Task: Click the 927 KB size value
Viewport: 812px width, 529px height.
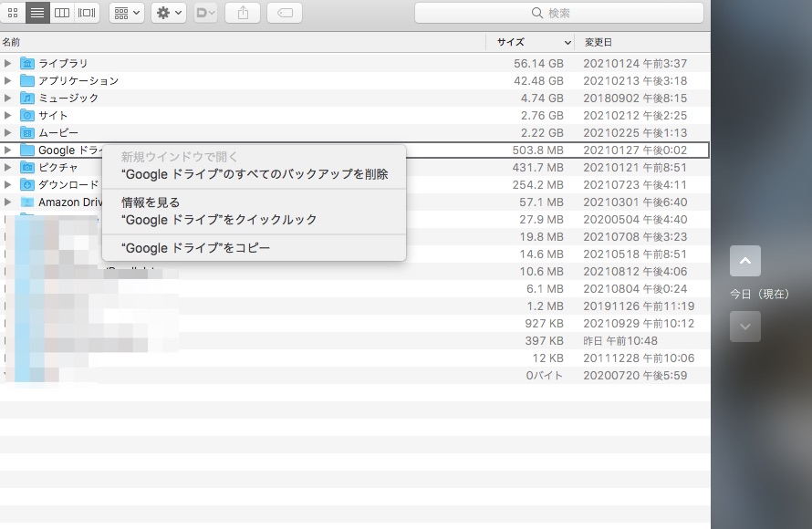Action: (545, 324)
